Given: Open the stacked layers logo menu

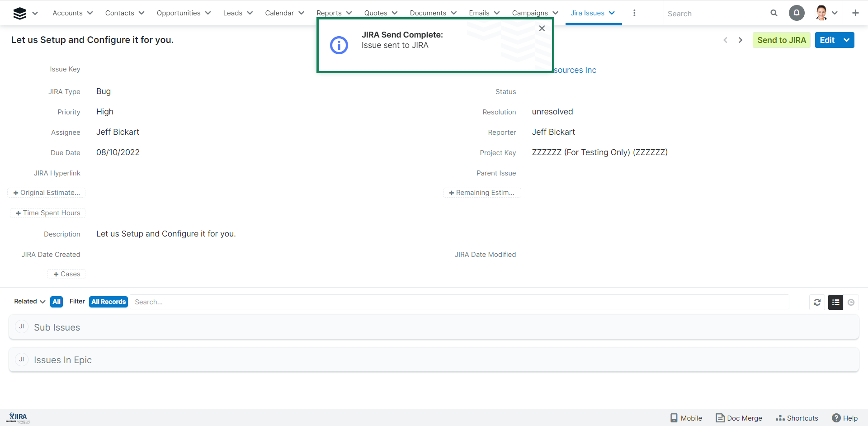Looking at the screenshot, I should [x=20, y=13].
